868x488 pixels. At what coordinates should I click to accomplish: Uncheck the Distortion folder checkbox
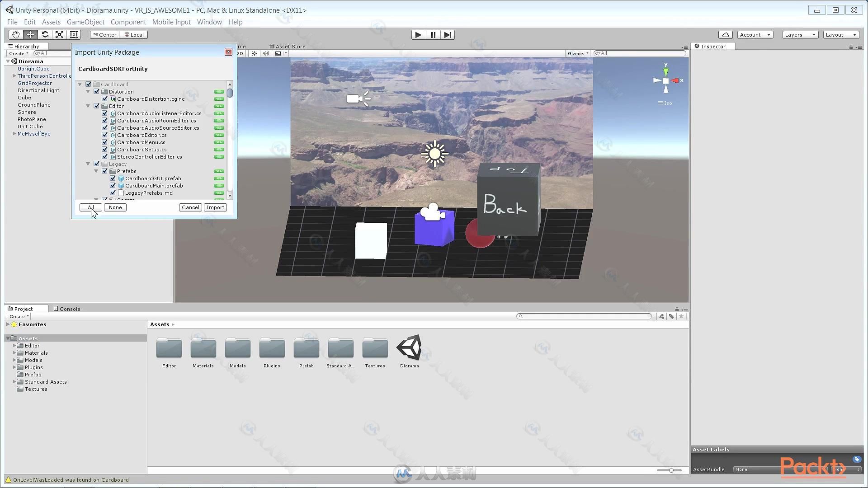click(x=97, y=92)
